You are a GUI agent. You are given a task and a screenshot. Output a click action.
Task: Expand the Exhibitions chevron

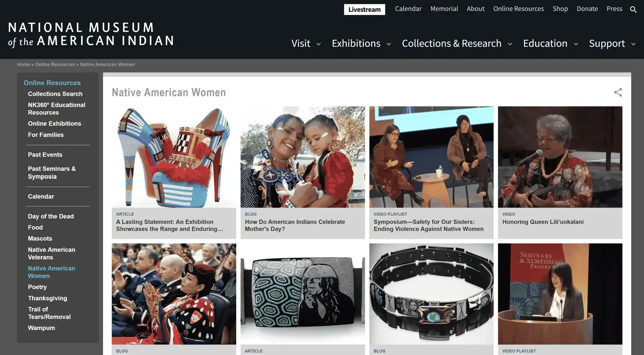pyautogui.click(x=389, y=44)
